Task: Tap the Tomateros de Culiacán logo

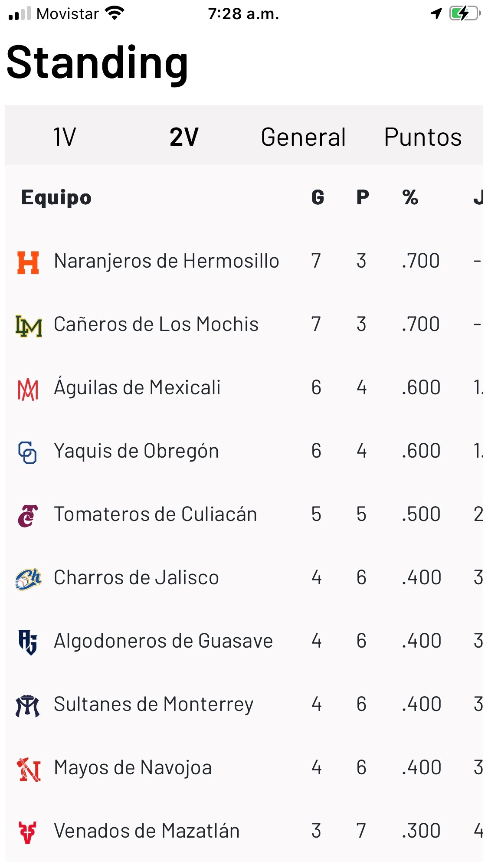Action: (28, 516)
